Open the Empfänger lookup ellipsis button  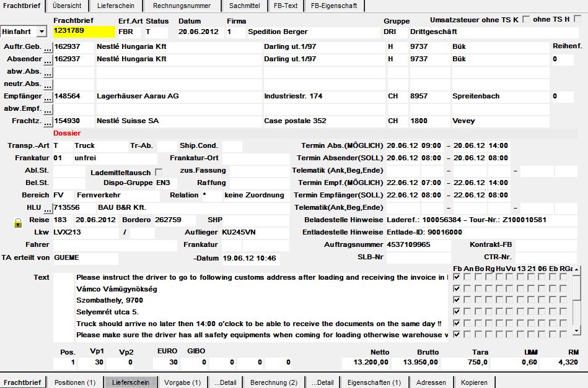tap(48, 97)
